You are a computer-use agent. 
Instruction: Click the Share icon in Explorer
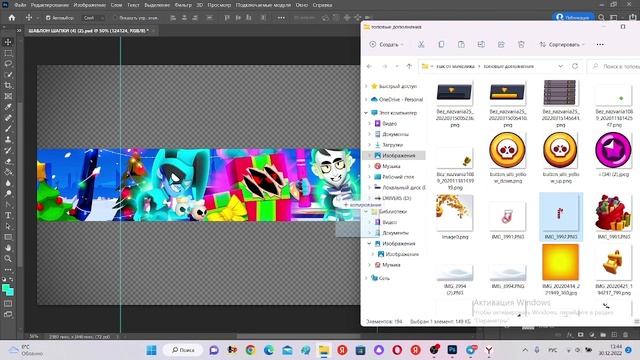pyautogui.click(x=501, y=44)
